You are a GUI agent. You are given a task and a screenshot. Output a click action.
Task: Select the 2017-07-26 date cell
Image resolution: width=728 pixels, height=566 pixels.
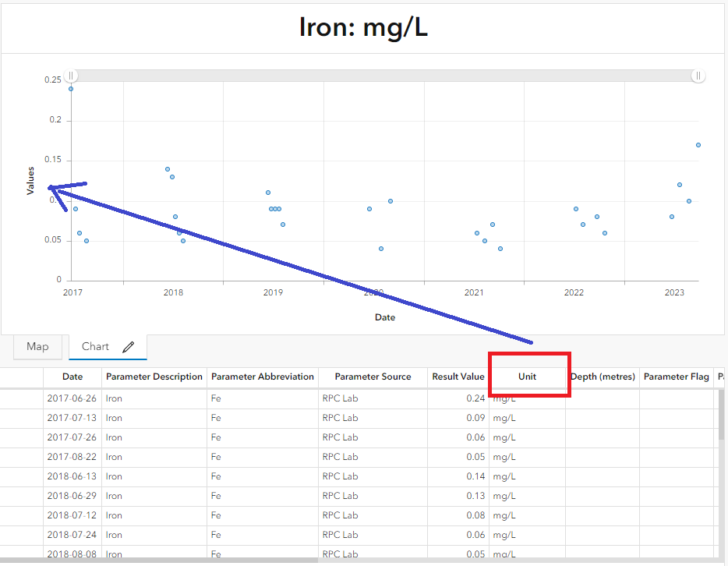pyautogui.click(x=72, y=437)
